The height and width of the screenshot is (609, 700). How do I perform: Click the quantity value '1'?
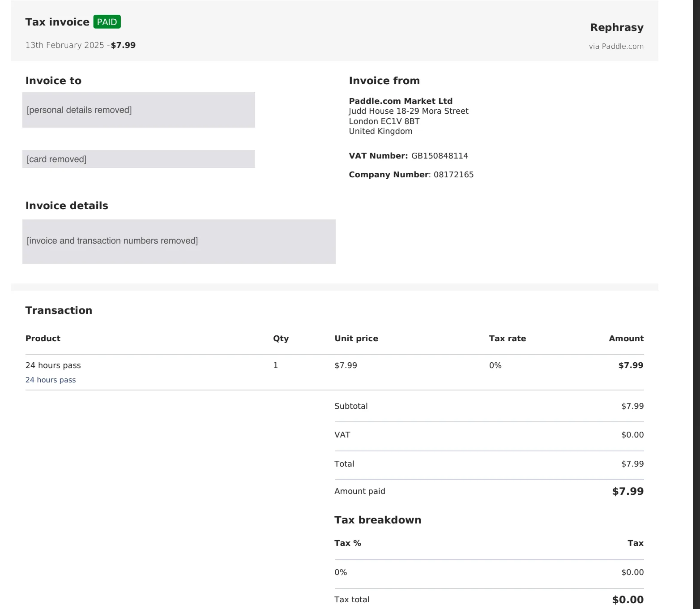point(276,365)
